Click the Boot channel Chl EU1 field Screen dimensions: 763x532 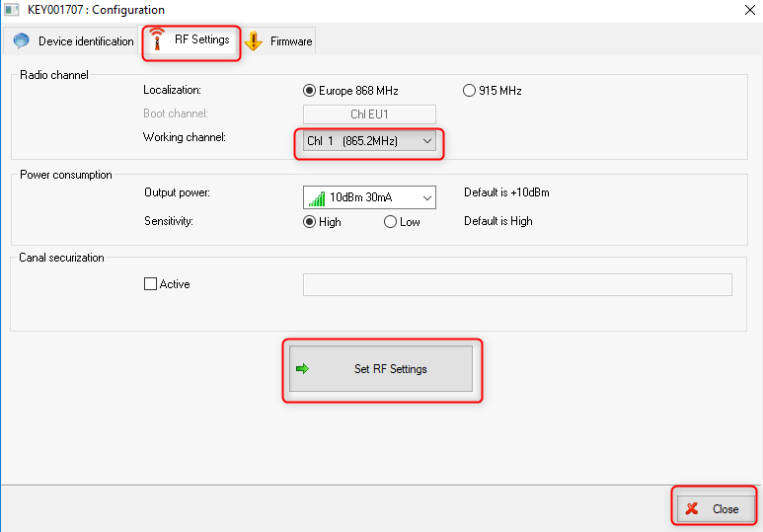point(369,114)
